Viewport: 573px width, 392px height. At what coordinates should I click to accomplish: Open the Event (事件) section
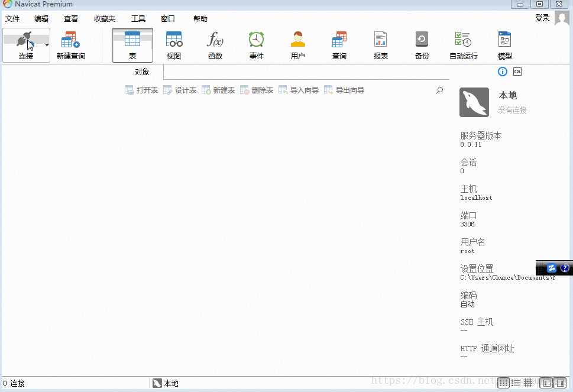tap(257, 46)
